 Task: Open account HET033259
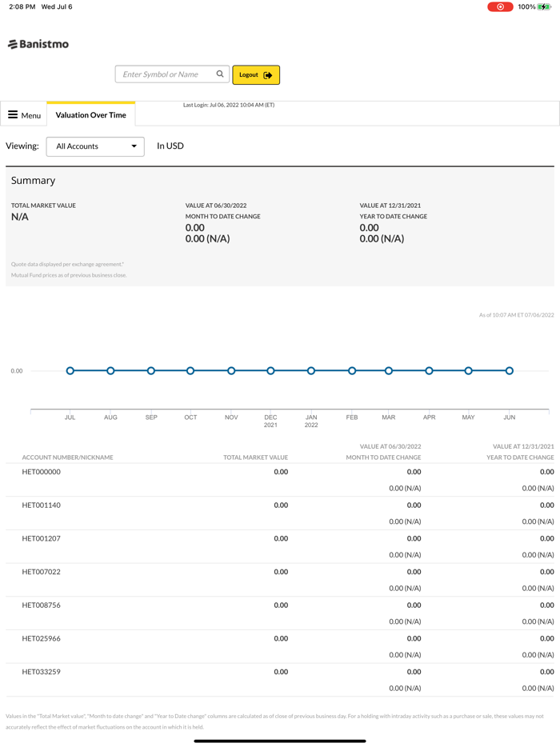(x=42, y=672)
